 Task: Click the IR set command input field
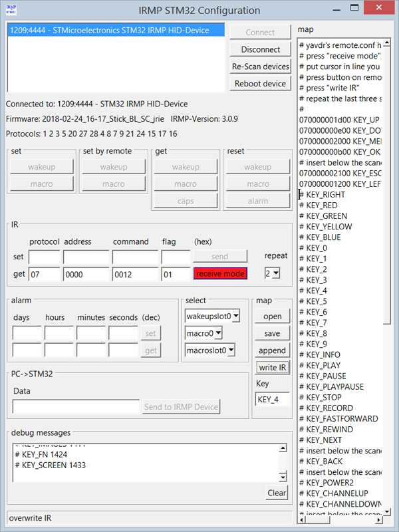(x=136, y=257)
